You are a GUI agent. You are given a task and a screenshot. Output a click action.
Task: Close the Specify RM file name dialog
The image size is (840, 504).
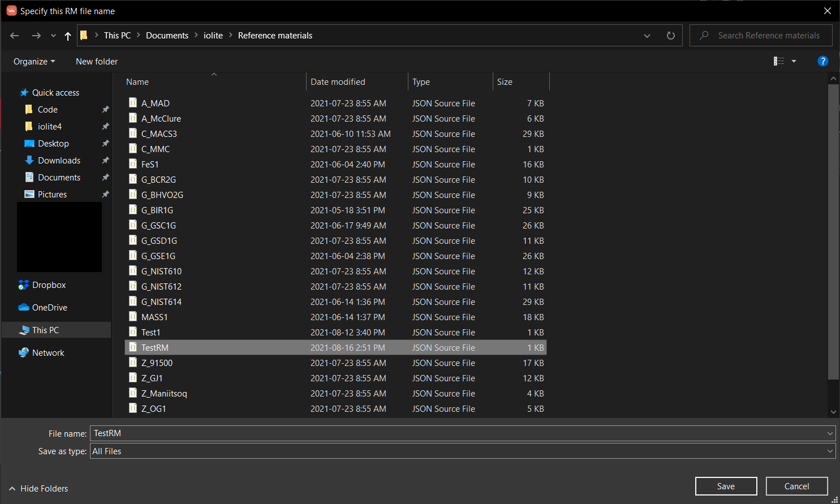(x=827, y=11)
